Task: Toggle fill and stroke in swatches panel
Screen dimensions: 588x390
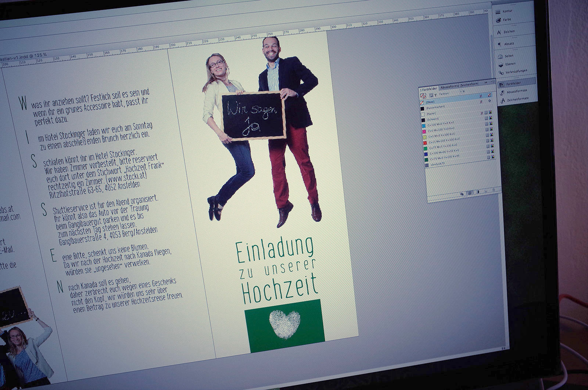Action: click(x=423, y=96)
